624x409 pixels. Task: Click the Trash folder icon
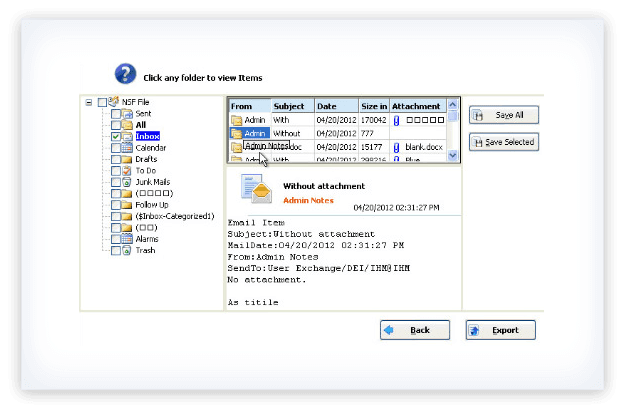[x=127, y=250]
